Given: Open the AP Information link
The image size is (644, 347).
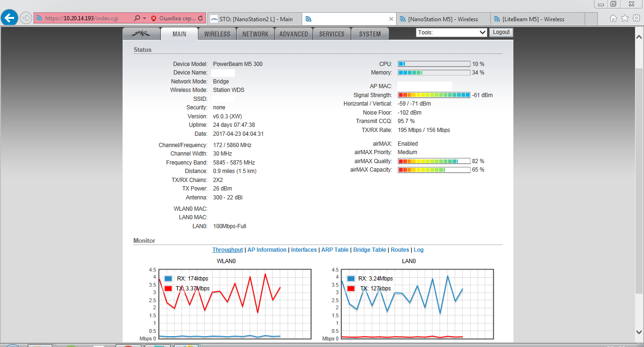Looking at the screenshot, I should tap(267, 250).
